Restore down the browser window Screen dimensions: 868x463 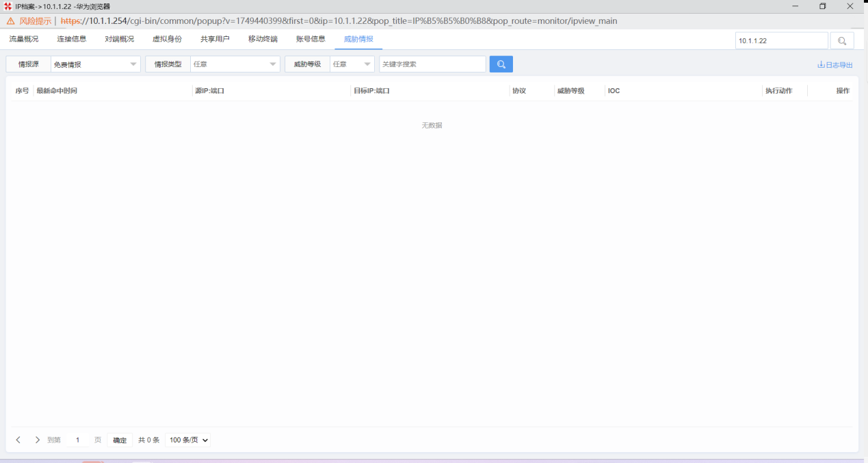(823, 6)
